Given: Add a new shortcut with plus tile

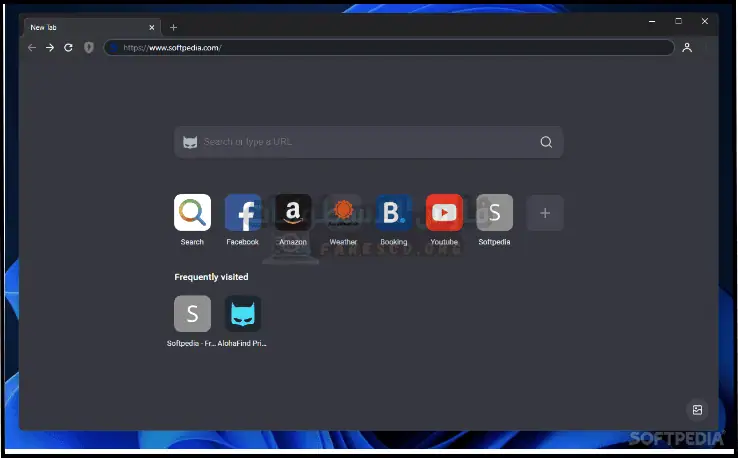Looking at the screenshot, I should (545, 213).
